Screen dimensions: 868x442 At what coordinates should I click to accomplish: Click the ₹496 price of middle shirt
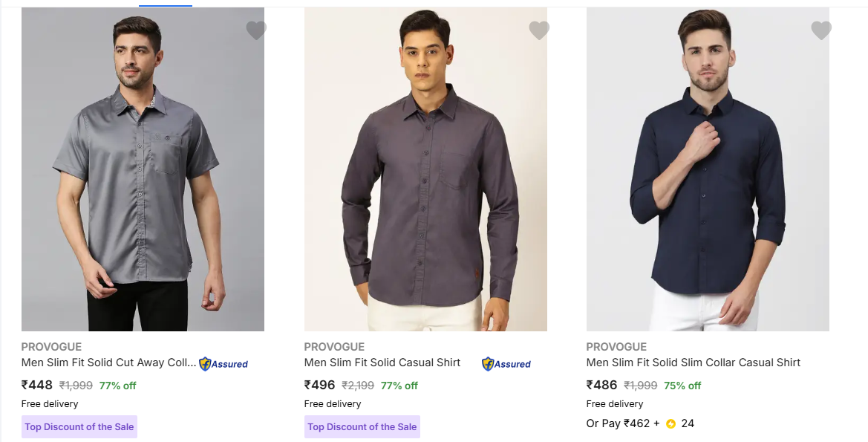[x=320, y=386]
